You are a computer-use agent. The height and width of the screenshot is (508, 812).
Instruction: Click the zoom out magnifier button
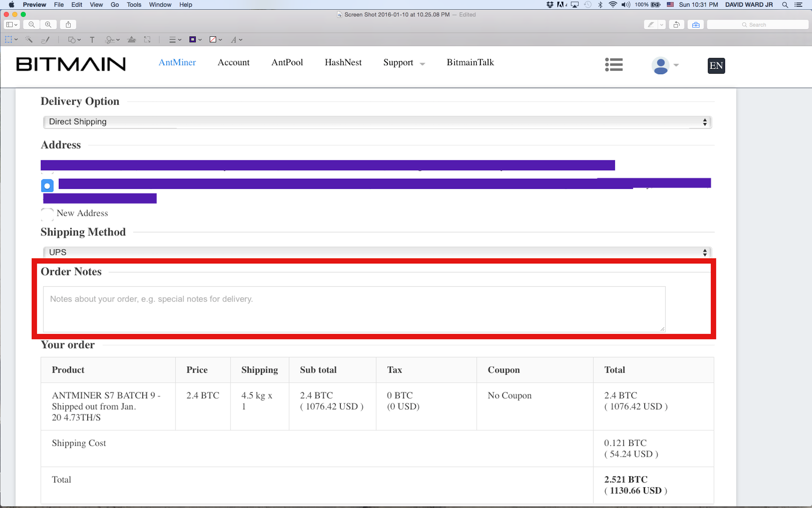pos(31,25)
